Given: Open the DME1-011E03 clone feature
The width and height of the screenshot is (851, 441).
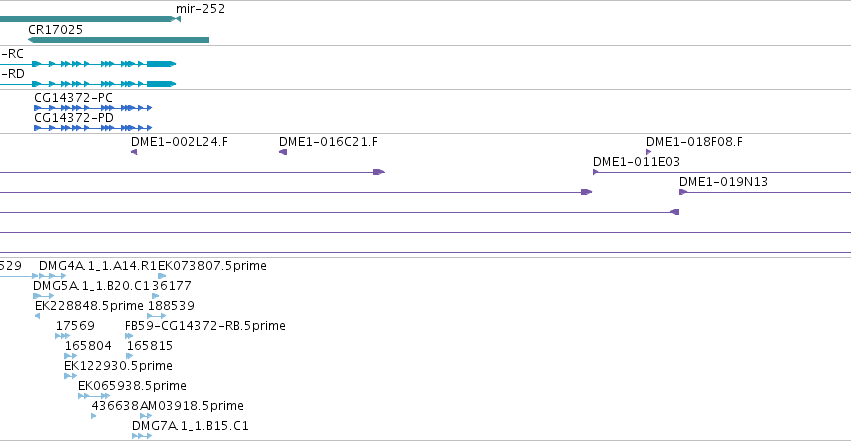Looking at the screenshot, I should [x=722, y=172].
